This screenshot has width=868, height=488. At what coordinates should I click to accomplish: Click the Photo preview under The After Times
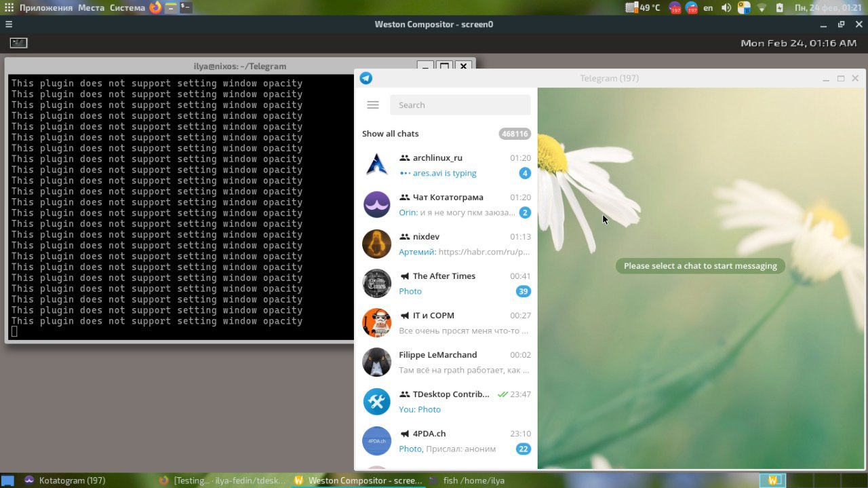click(410, 291)
